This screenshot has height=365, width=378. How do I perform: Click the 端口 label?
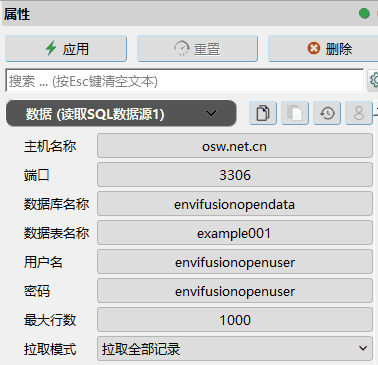click(x=37, y=175)
